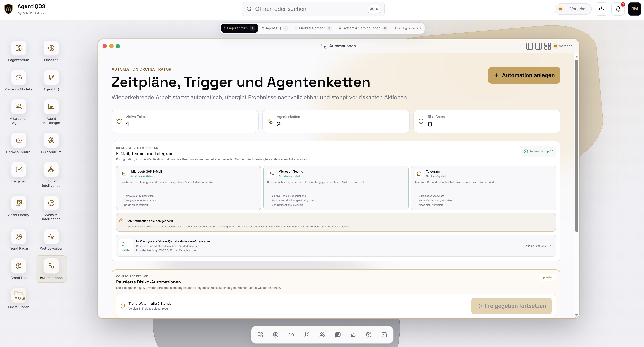Click the Läuft ab 19.08.26, 21:41 text
The image size is (644, 347).
coord(538,246)
